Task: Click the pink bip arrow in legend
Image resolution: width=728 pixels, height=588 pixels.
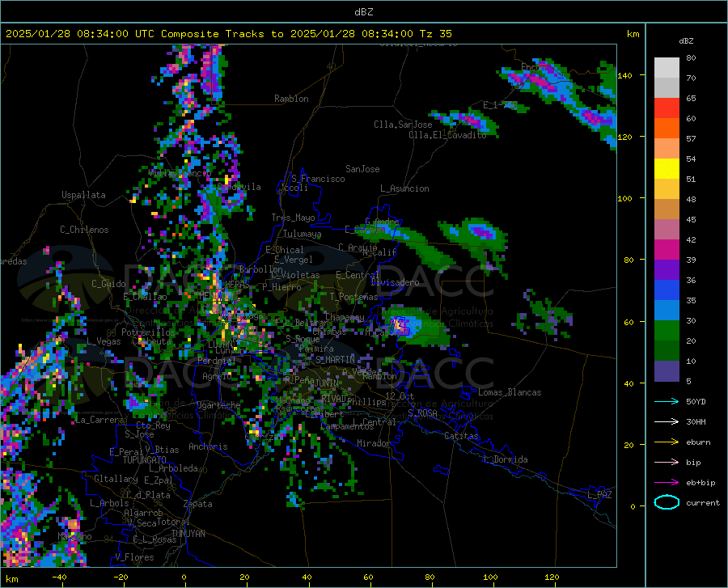Action: [667, 463]
